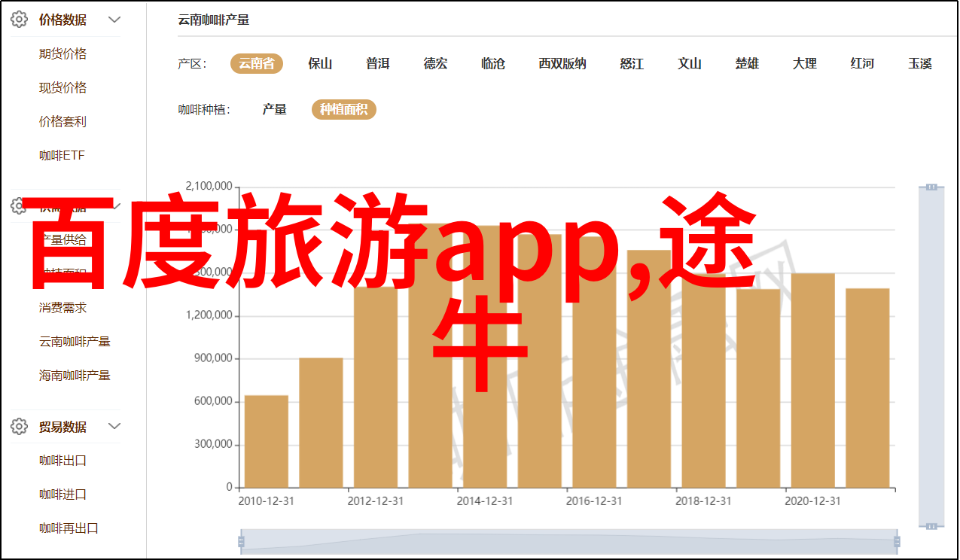Viewport: 960px width, 560px height.
Task: Show 产量 data for coffee planting
Action: pyautogui.click(x=275, y=110)
